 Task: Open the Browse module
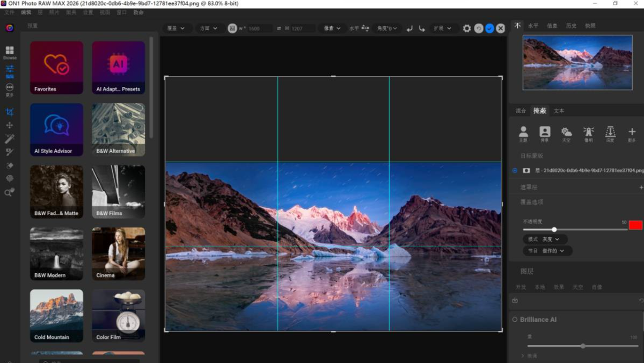click(10, 52)
